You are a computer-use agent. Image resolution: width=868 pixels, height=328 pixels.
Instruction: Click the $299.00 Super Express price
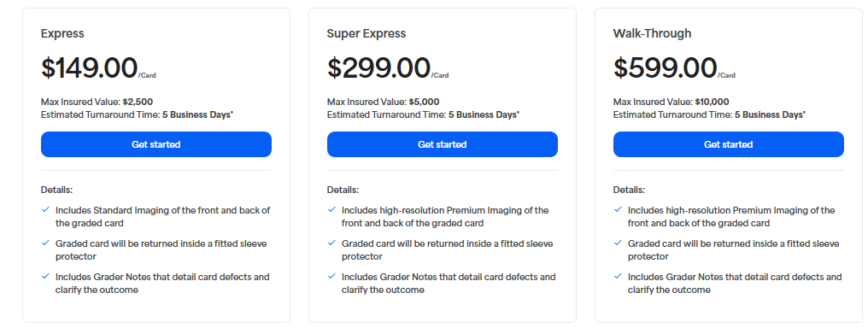378,68
